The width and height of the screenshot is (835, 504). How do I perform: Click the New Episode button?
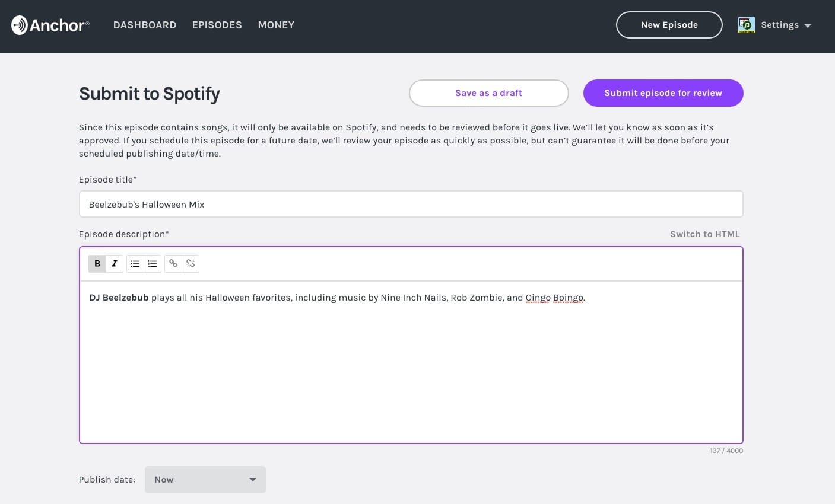click(x=669, y=25)
